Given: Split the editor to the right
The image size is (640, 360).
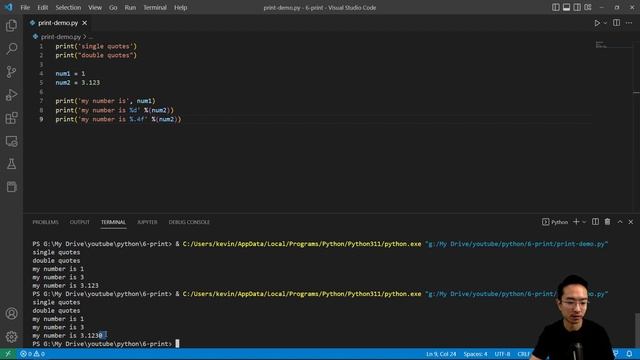Looking at the screenshot, I should [616, 23].
